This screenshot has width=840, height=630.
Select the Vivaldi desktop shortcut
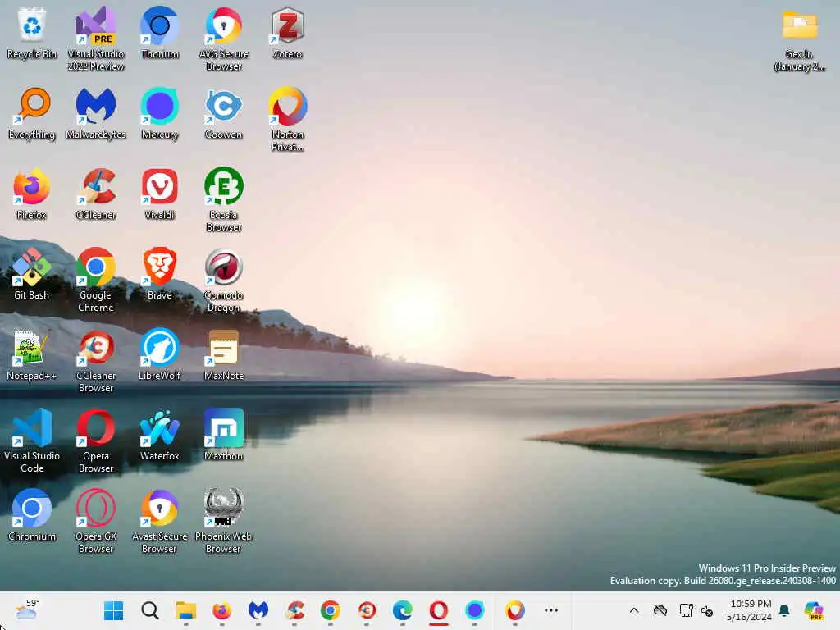tap(160, 194)
